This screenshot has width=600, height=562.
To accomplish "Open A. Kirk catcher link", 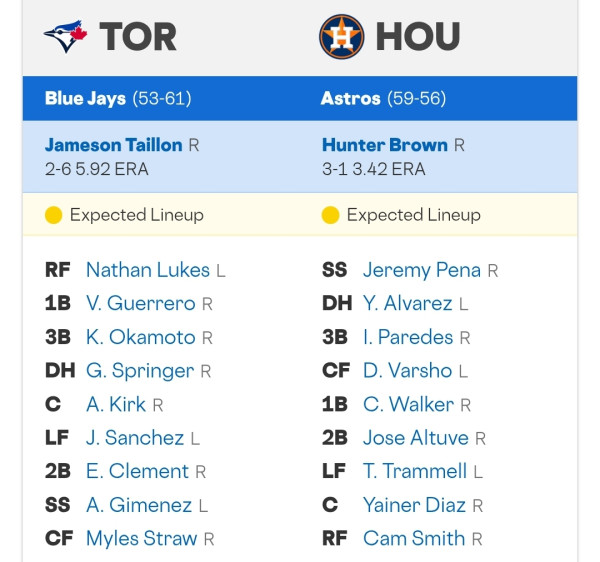I will point(116,404).
